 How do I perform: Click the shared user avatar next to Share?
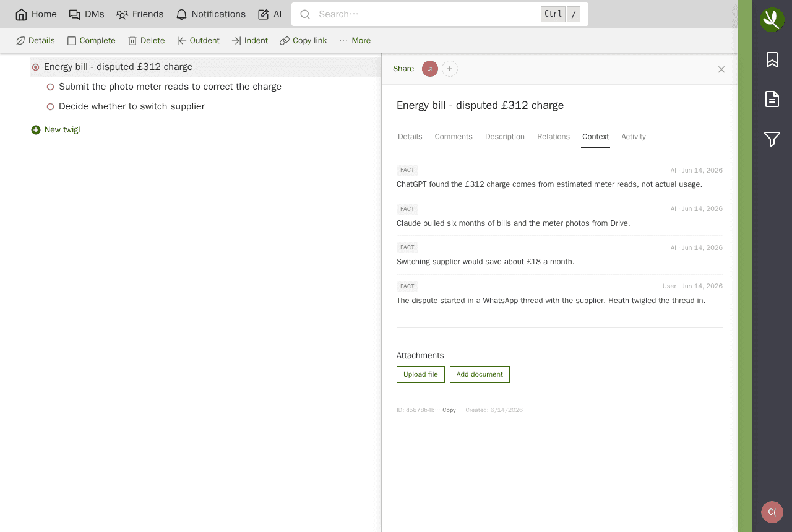point(430,69)
